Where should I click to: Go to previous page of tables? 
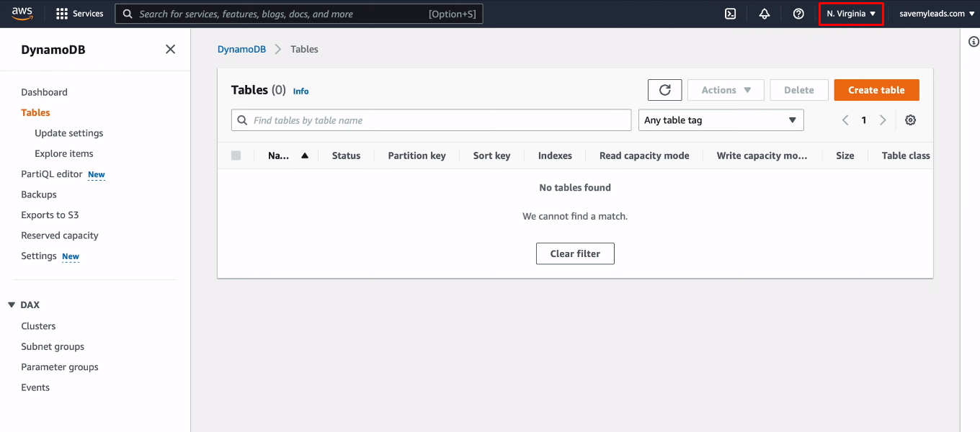point(846,120)
